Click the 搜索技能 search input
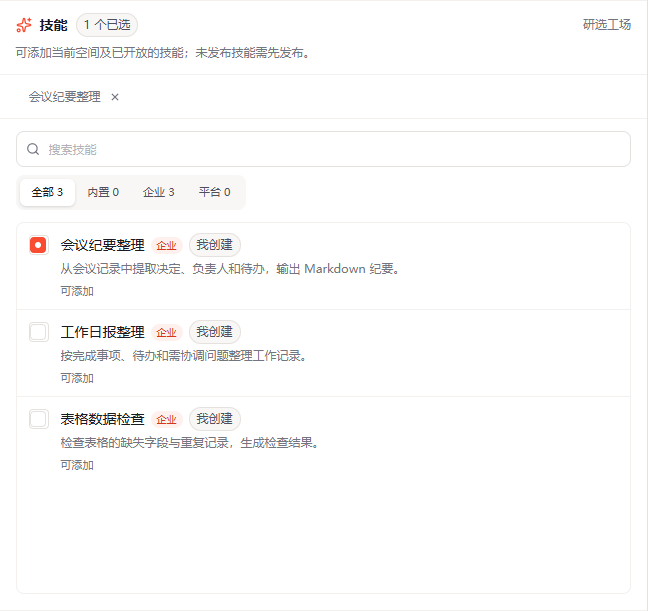Image resolution: width=648 pixels, height=611 pixels. pyautogui.click(x=324, y=149)
